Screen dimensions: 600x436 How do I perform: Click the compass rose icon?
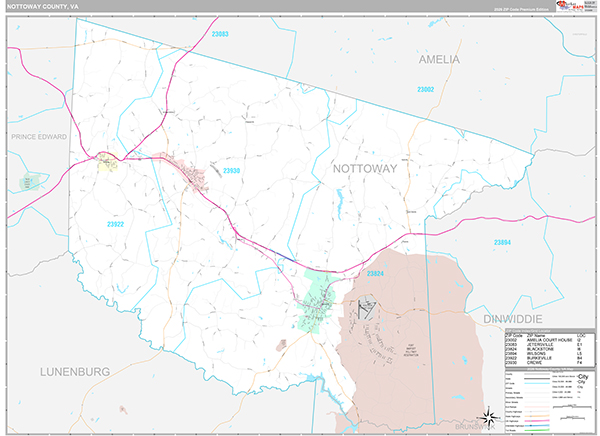tap(489, 417)
